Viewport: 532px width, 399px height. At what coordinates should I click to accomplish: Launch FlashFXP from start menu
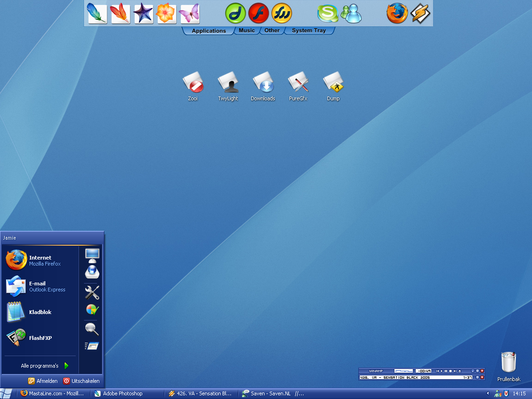pyautogui.click(x=41, y=338)
